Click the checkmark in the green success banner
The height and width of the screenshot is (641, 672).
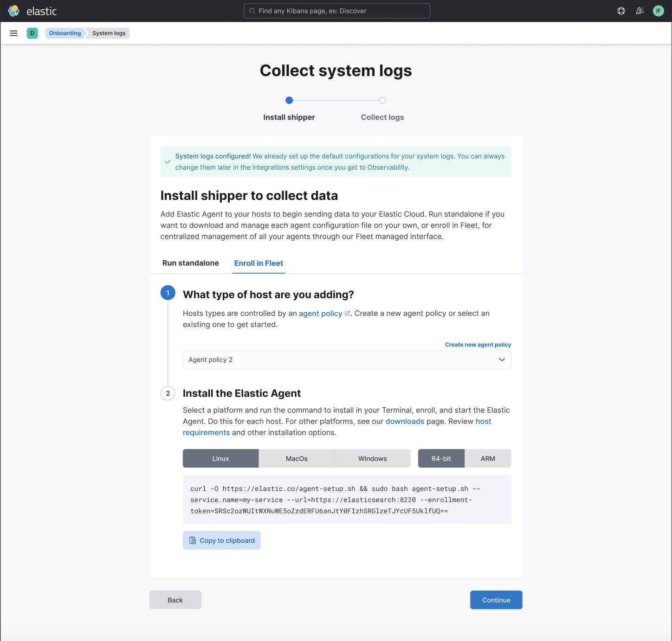coord(168,161)
